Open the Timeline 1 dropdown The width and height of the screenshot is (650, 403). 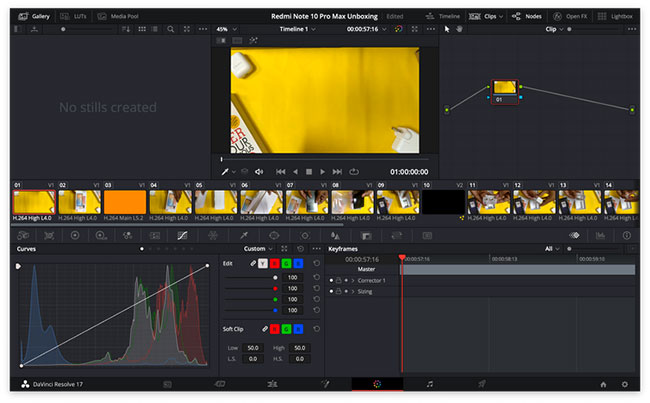coord(297,29)
